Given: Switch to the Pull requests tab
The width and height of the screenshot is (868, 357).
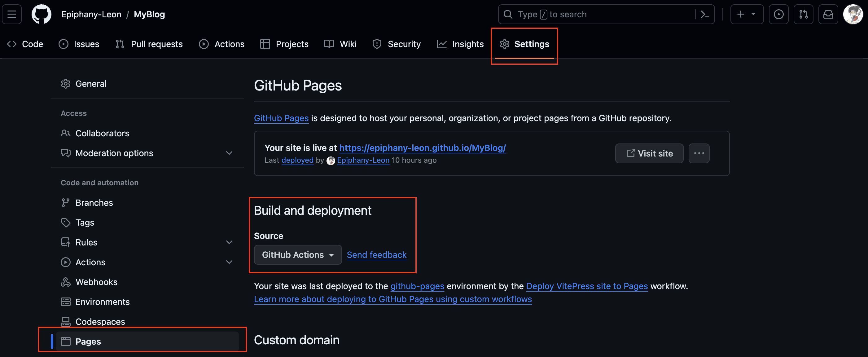Looking at the screenshot, I should click(149, 44).
